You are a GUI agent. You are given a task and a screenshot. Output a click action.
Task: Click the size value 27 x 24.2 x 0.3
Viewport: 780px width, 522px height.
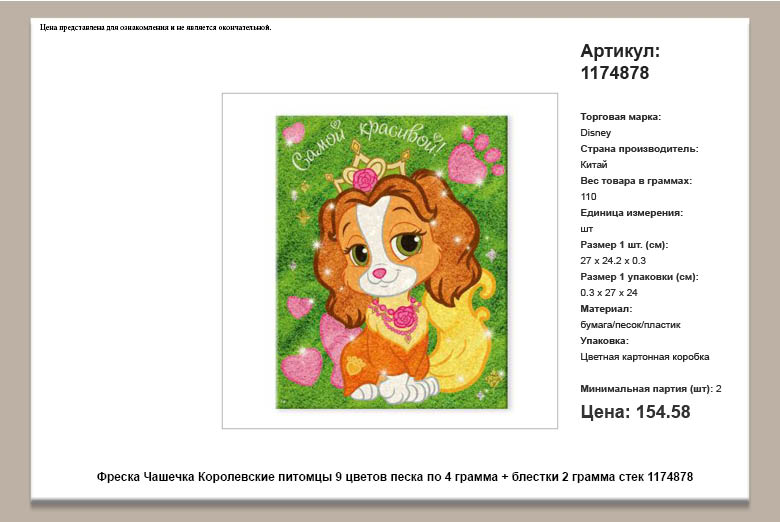[x=613, y=261]
